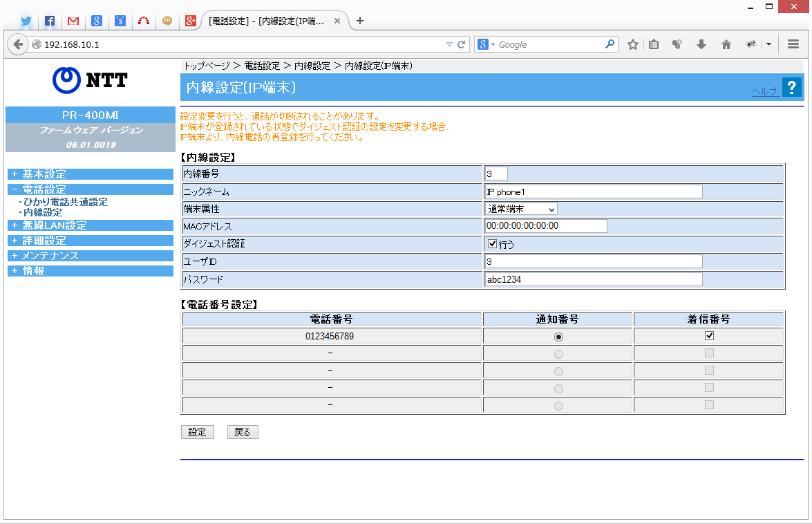Minimize the browser window
Image resolution: width=812 pixels, height=524 pixels.
(x=750, y=7)
